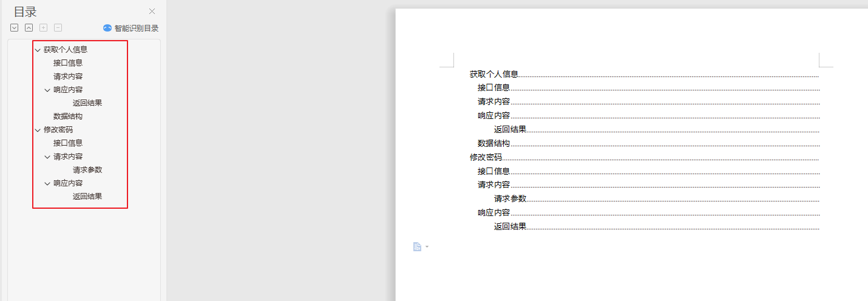Collapse 响应内容 node under 获取个人信息 in panel
This screenshot has height=301, width=868.
(x=47, y=90)
